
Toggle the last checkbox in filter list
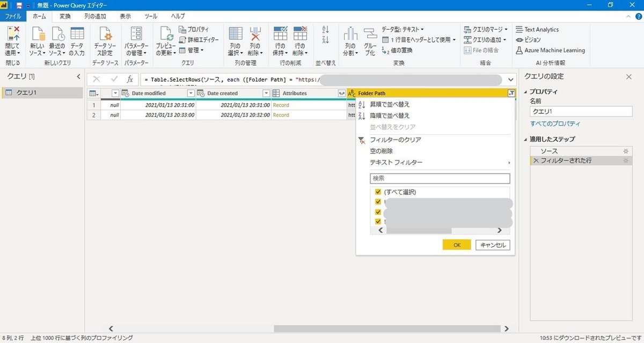tap(378, 221)
